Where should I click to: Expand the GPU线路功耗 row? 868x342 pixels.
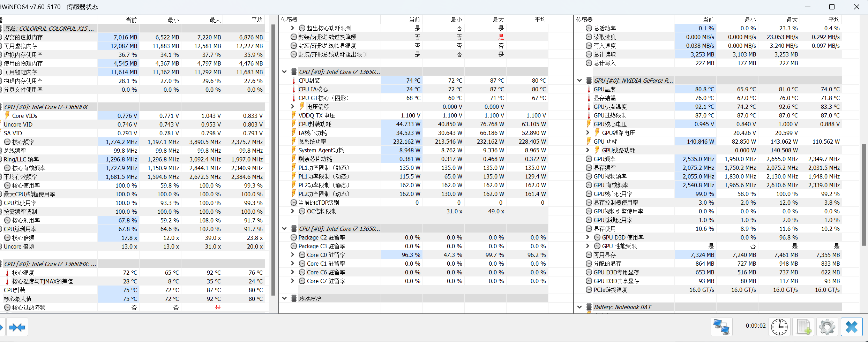[x=588, y=150]
